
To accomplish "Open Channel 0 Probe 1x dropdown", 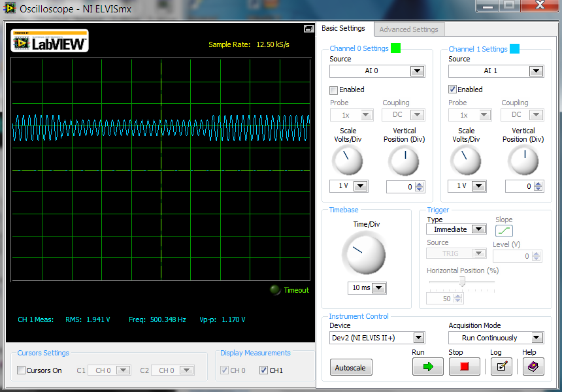I will tap(366, 115).
